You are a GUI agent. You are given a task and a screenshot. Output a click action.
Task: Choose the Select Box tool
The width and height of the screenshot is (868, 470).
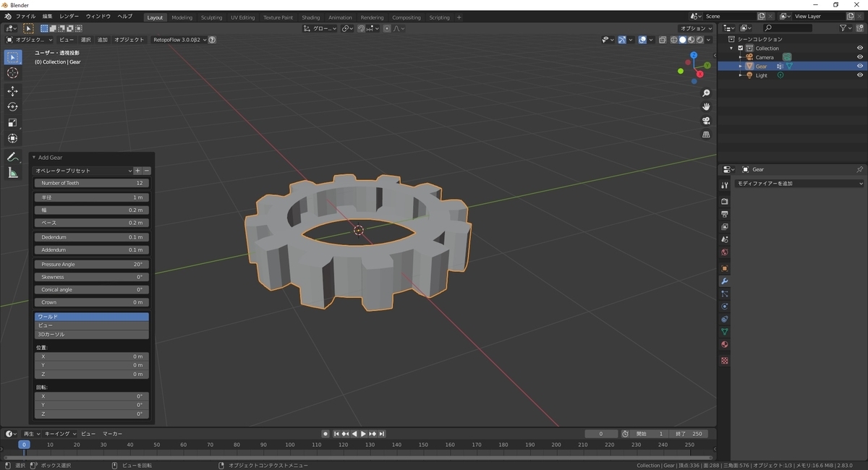(x=13, y=57)
